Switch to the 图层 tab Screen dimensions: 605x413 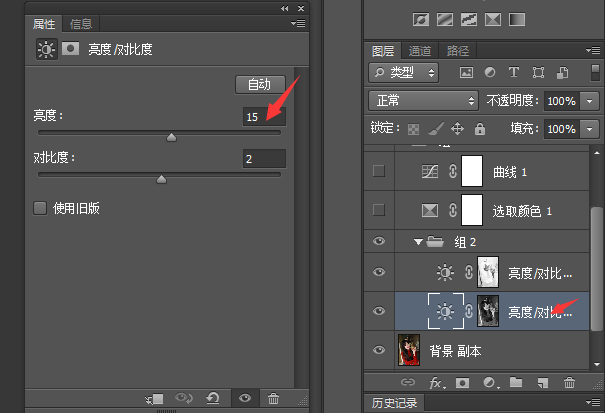[x=383, y=51]
